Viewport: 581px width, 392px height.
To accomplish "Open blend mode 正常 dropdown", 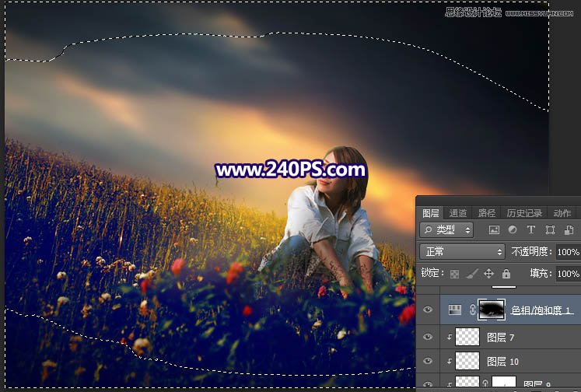I will (x=462, y=252).
